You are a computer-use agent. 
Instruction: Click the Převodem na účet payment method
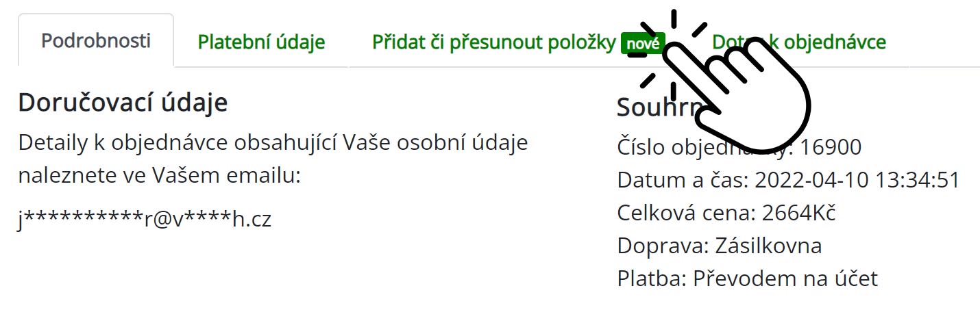785,279
